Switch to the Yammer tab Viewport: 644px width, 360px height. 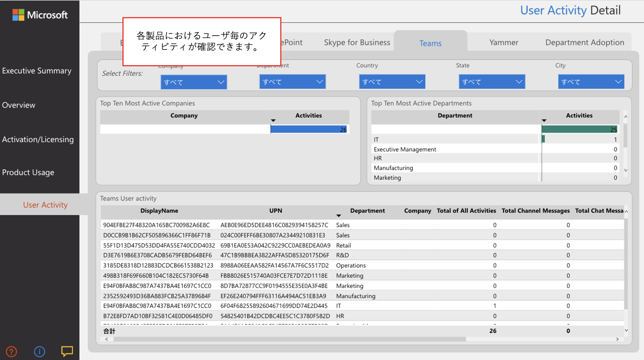pyautogui.click(x=504, y=42)
